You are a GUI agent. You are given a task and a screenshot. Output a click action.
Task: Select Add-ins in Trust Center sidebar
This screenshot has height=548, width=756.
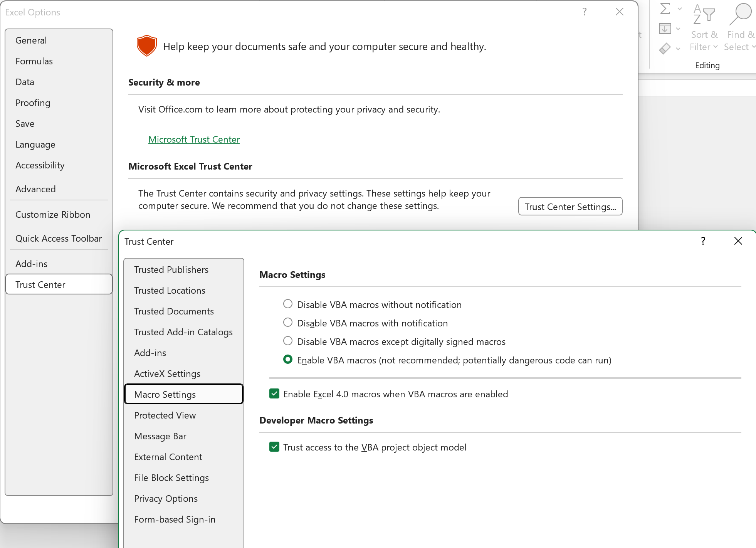tap(184, 353)
